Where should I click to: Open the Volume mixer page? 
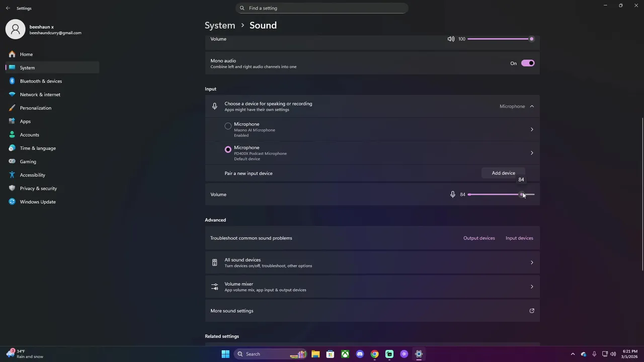(372, 287)
